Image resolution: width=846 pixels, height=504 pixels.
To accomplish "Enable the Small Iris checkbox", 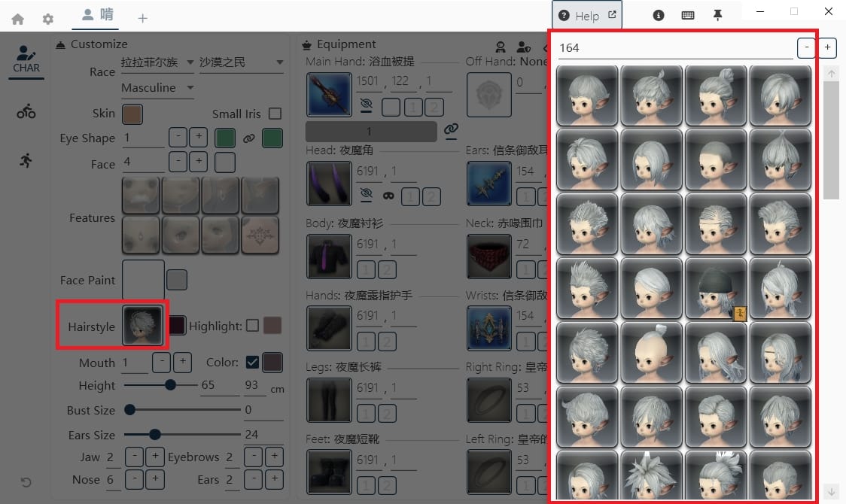I will coord(275,114).
